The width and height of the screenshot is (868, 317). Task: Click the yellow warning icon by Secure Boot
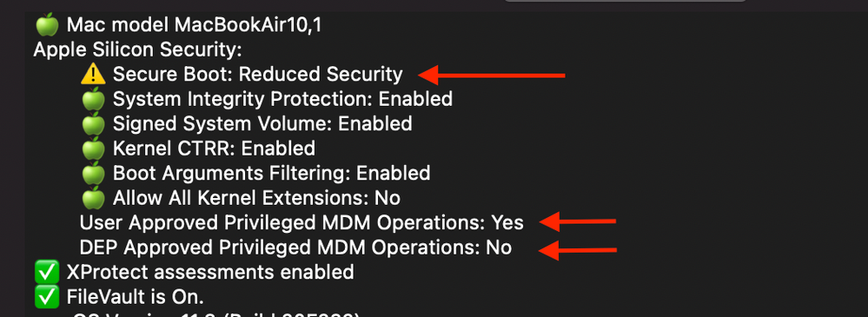[x=93, y=74]
